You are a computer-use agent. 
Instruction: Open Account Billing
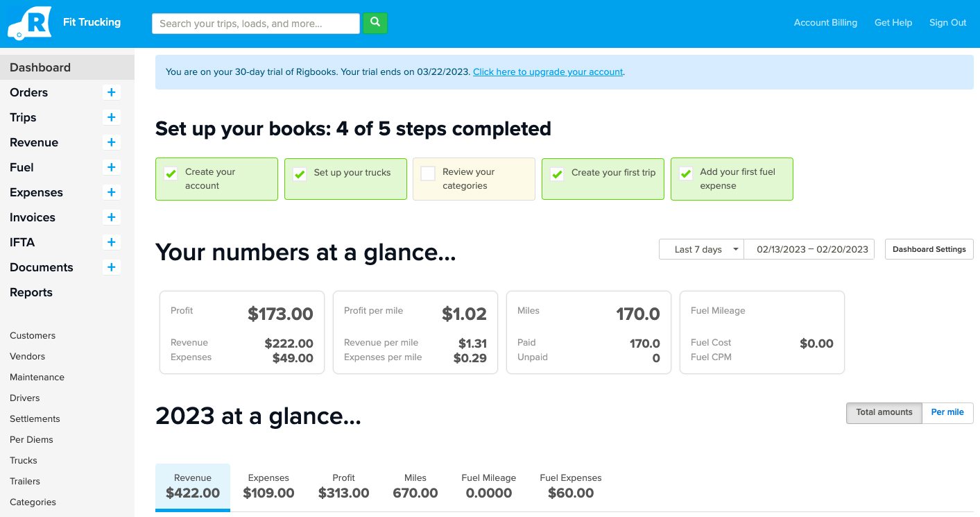(825, 22)
